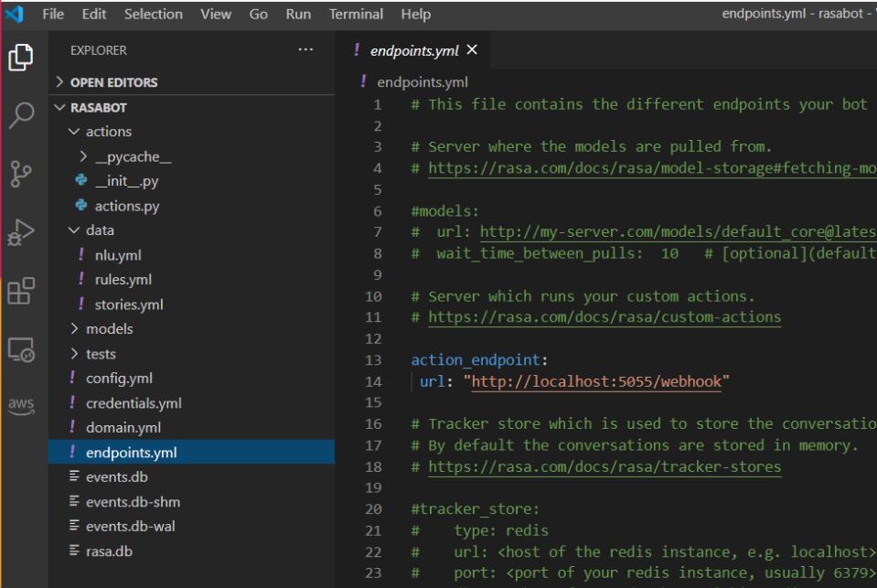Image resolution: width=877 pixels, height=588 pixels.
Task: Follow the my-server.com models URL link
Action: (x=678, y=231)
